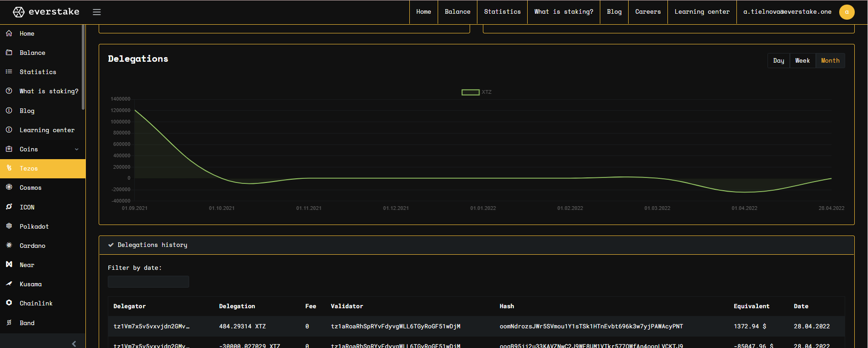Open Learning center in top navigation
The image size is (868, 348).
702,12
